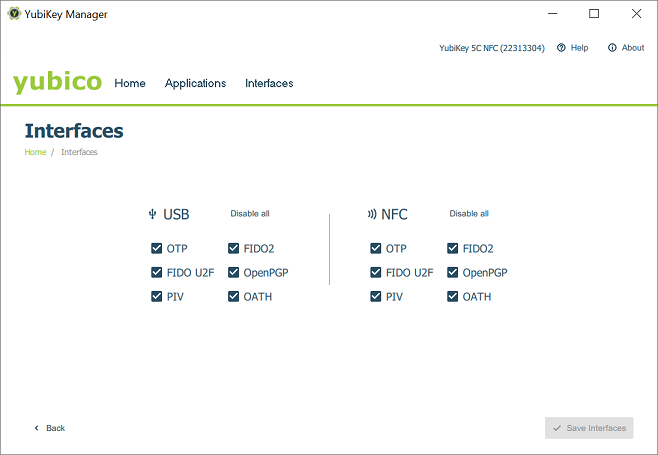Click the Interfaces page heading
658x455 pixels.
(x=74, y=131)
